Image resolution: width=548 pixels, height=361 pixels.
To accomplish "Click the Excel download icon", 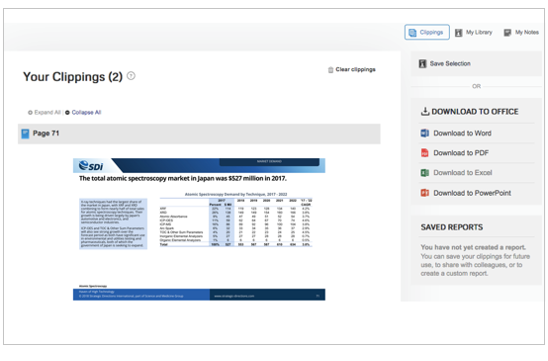I will pos(425,173).
